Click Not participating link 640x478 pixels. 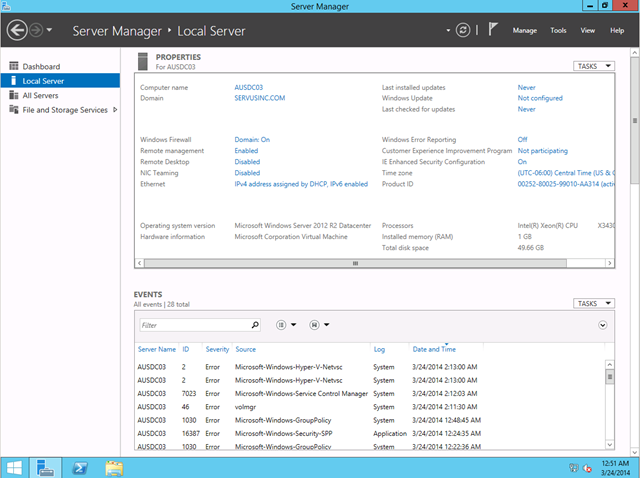pos(542,151)
